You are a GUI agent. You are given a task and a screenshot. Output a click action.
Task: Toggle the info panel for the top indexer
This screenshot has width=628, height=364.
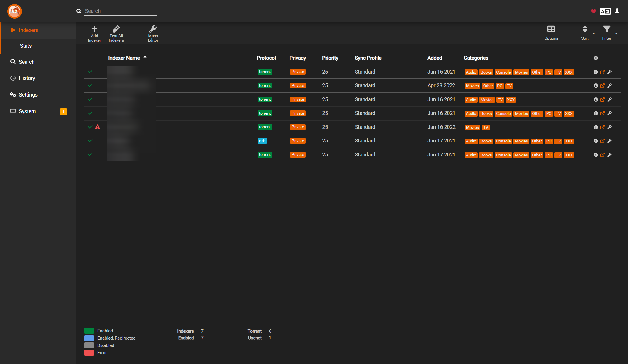pyautogui.click(x=595, y=72)
